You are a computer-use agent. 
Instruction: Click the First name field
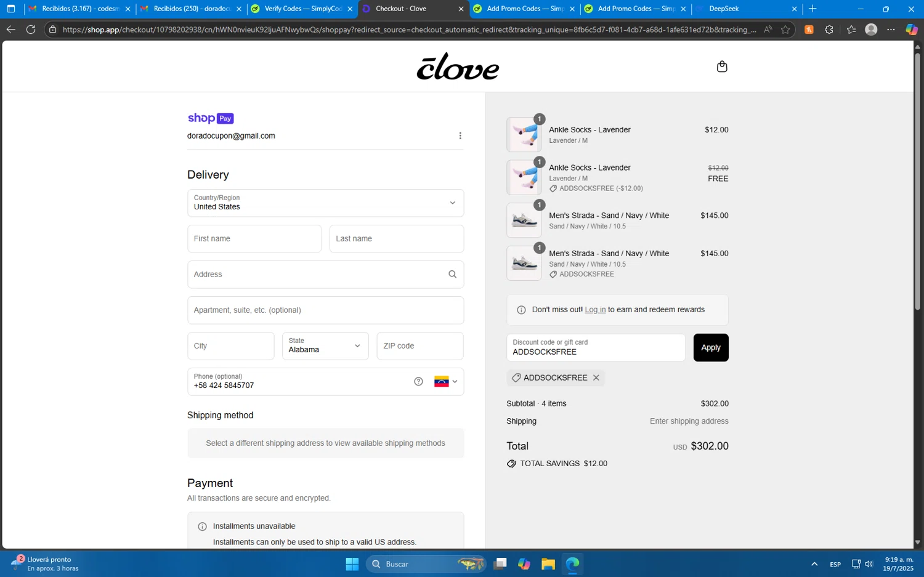pyautogui.click(x=254, y=239)
